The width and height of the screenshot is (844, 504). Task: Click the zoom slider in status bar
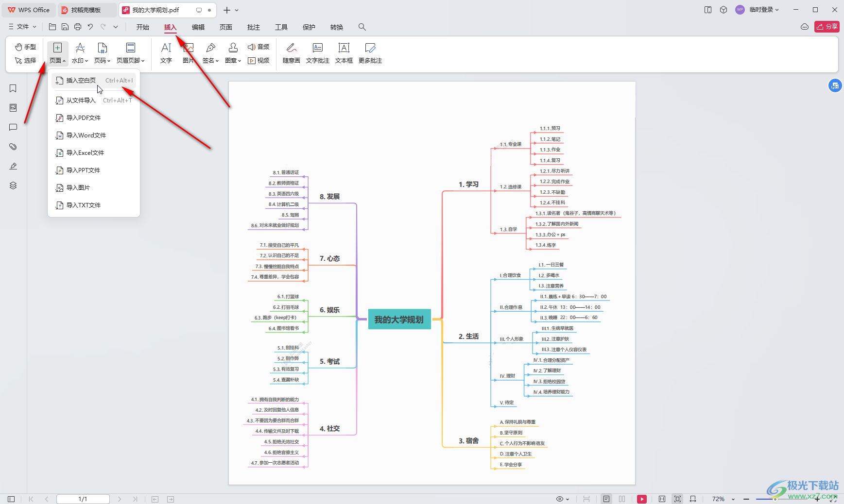click(782, 499)
